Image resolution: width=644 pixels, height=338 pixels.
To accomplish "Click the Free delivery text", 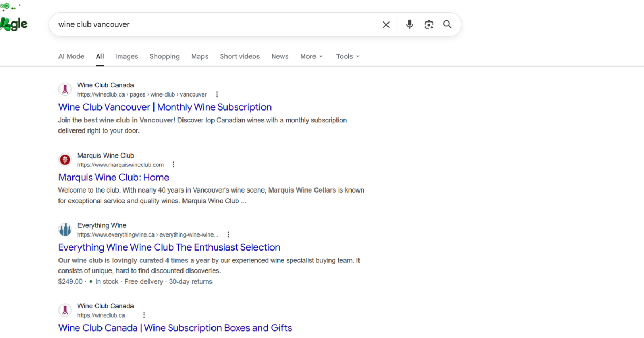I will click(143, 282).
